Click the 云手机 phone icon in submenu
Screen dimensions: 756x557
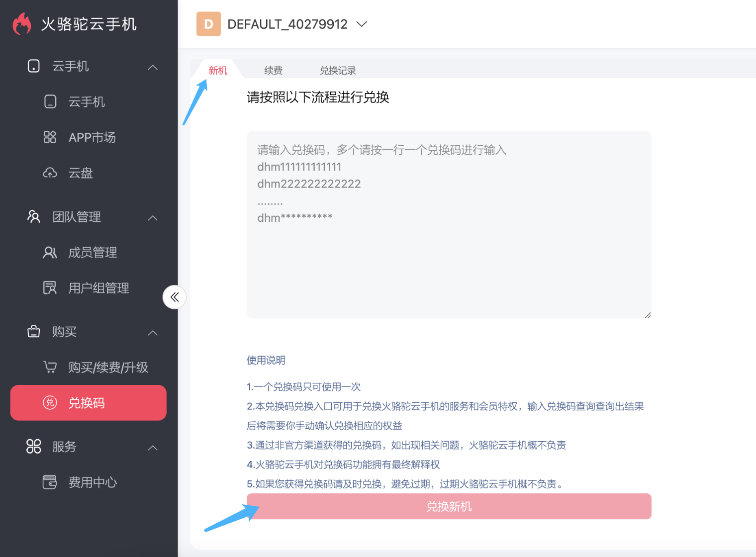coord(50,102)
